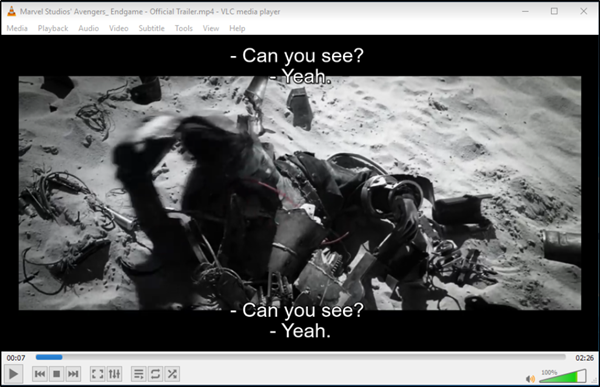Stop playback with the stop icon
Image resolution: width=600 pixels, height=387 pixels.
pos(57,374)
